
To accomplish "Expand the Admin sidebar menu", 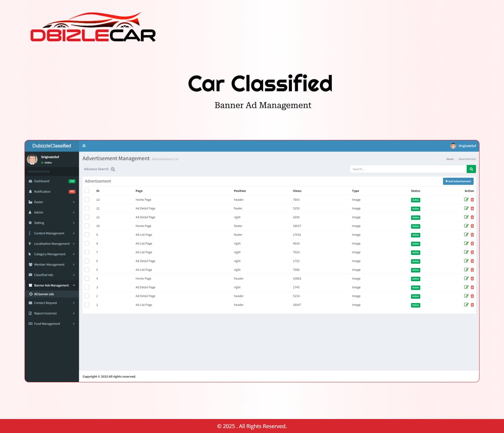I will pos(52,212).
